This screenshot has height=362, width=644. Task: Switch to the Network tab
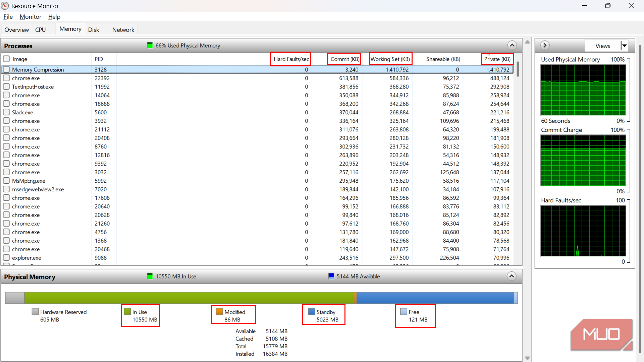pos(123,29)
